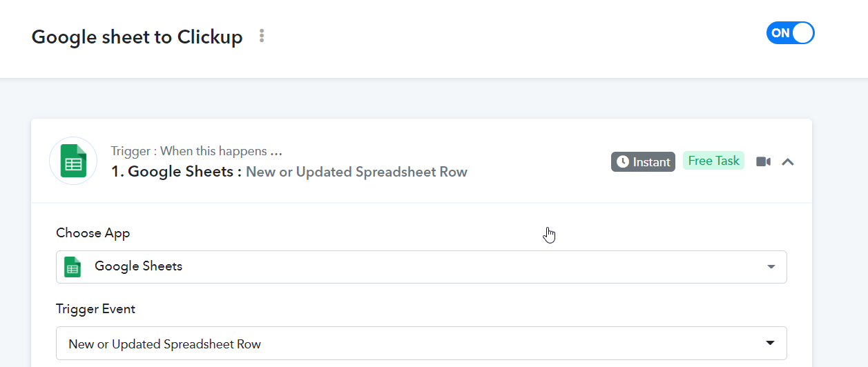Toggle the workflow ON switch

point(791,32)
